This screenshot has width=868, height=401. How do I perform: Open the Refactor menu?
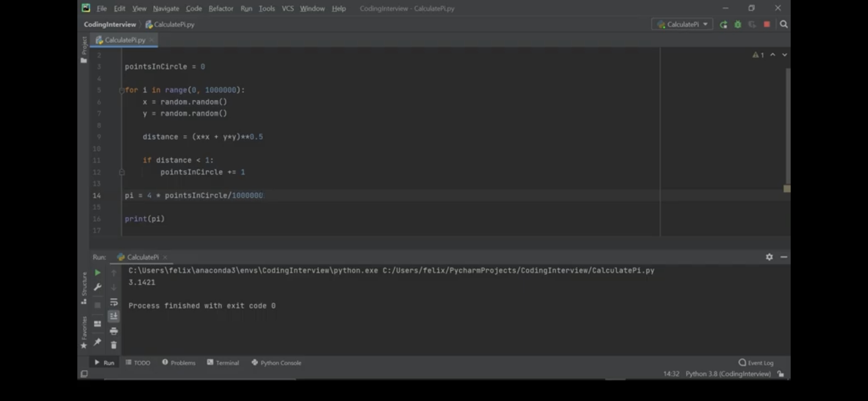(x=221, y=8)
